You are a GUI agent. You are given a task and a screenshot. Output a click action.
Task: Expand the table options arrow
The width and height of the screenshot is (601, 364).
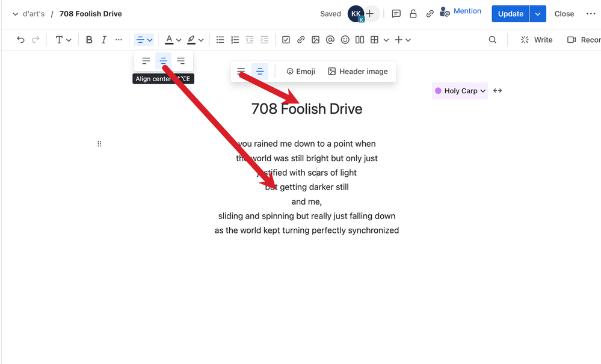[x=386, y=40]
